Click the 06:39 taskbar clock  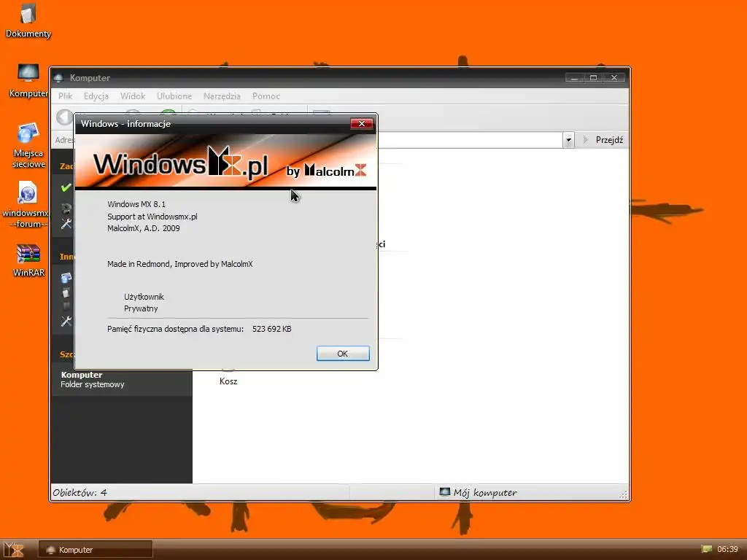[727, 549]
